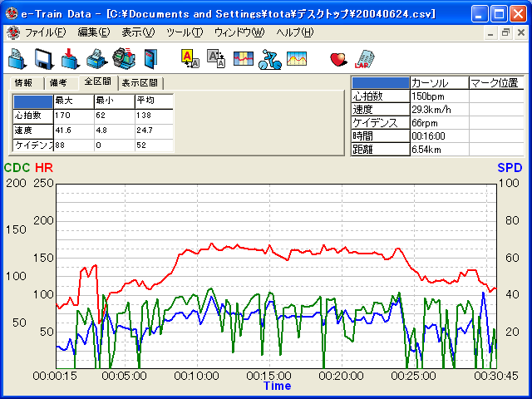532x399 pixels.
Task: Click the カーソル column header
Action: pyautogui.click(x=439, y=83)
